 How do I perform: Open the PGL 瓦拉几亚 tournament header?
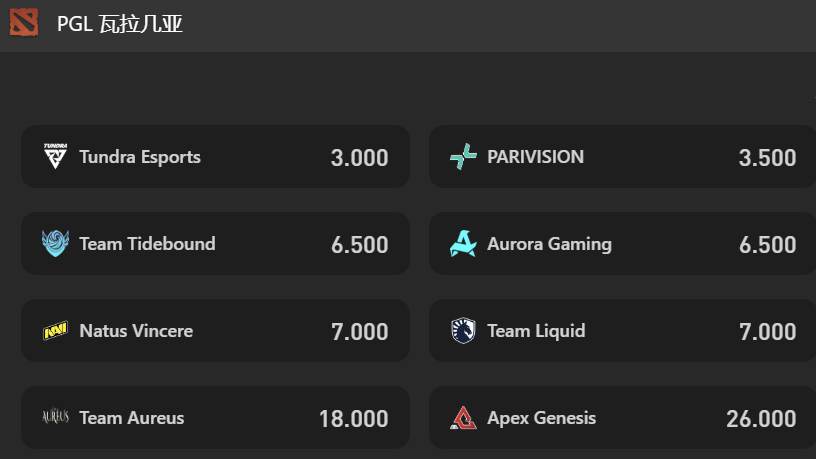tap(120, 24)
